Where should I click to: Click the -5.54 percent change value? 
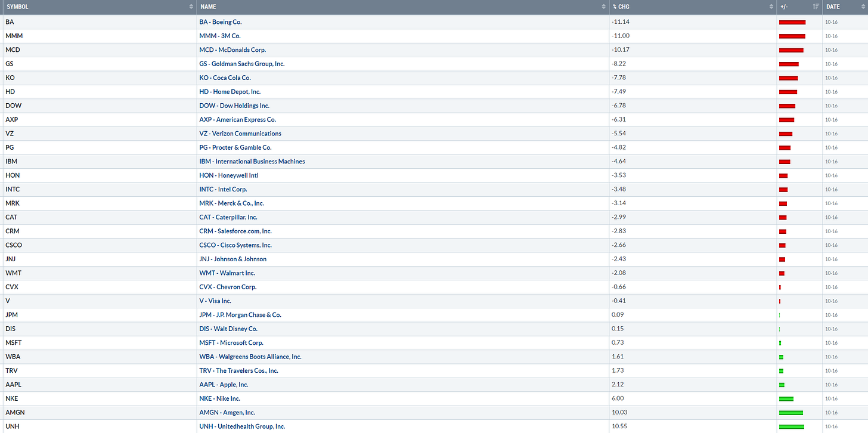click(619, 134)
